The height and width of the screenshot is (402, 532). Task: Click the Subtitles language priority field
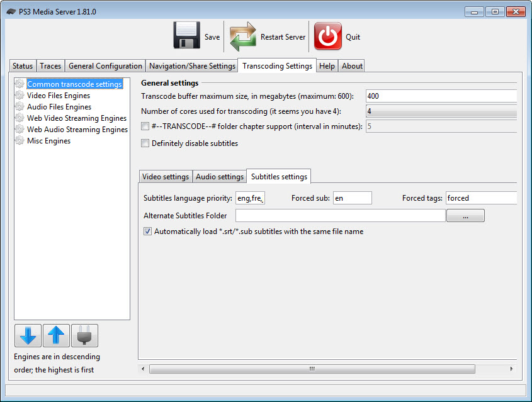click(x=250, y=198)
